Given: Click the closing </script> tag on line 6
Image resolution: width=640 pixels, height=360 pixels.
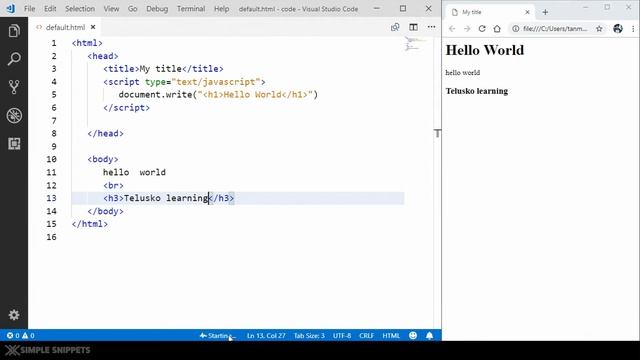Looking at the screenshot, I should [x=127, y=108].
